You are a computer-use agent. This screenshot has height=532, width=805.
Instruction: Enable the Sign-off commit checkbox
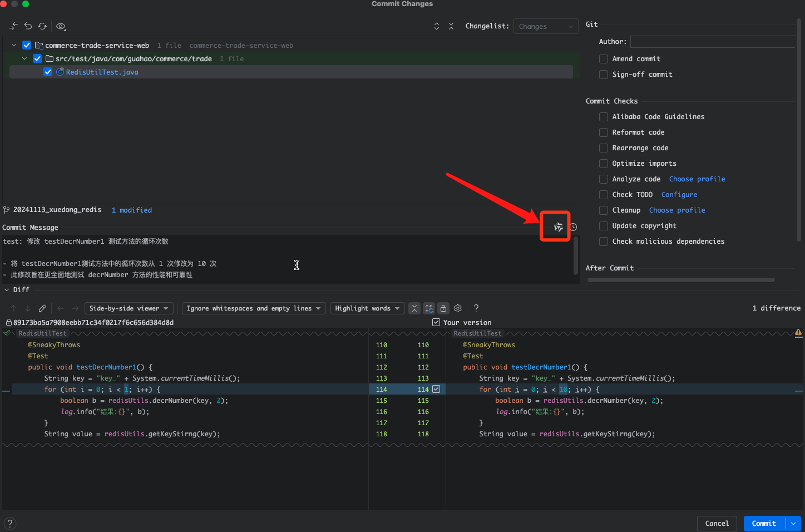point(604,75)
